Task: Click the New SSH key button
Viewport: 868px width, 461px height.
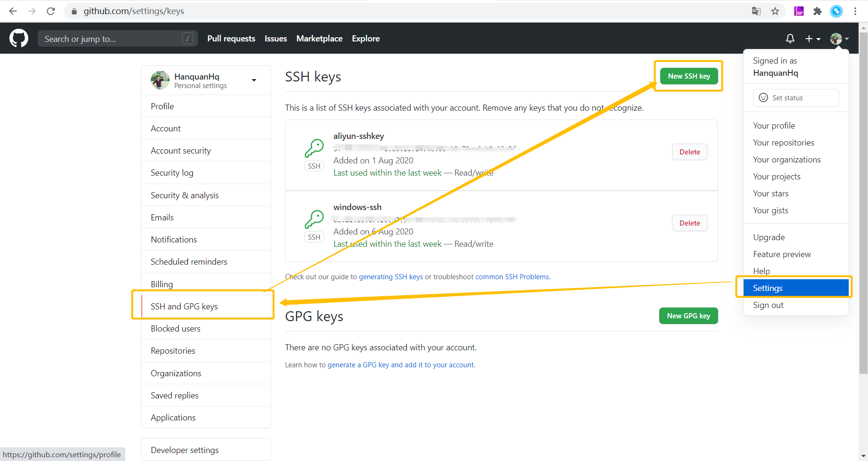Action: coord(688,76)
